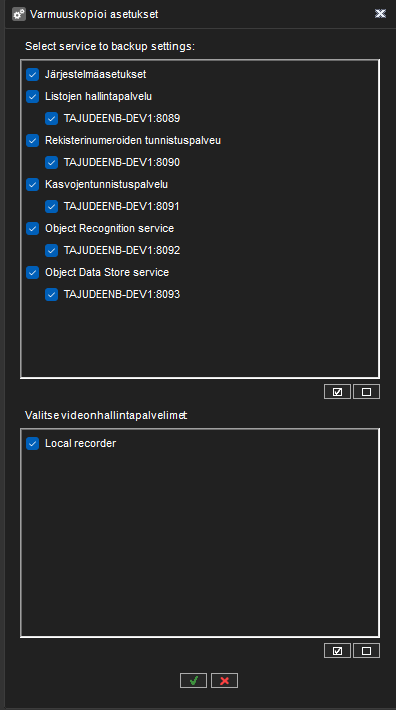
Task: Click TAJUDEENB-DEV1:8092 text
Action: (122, 250)
